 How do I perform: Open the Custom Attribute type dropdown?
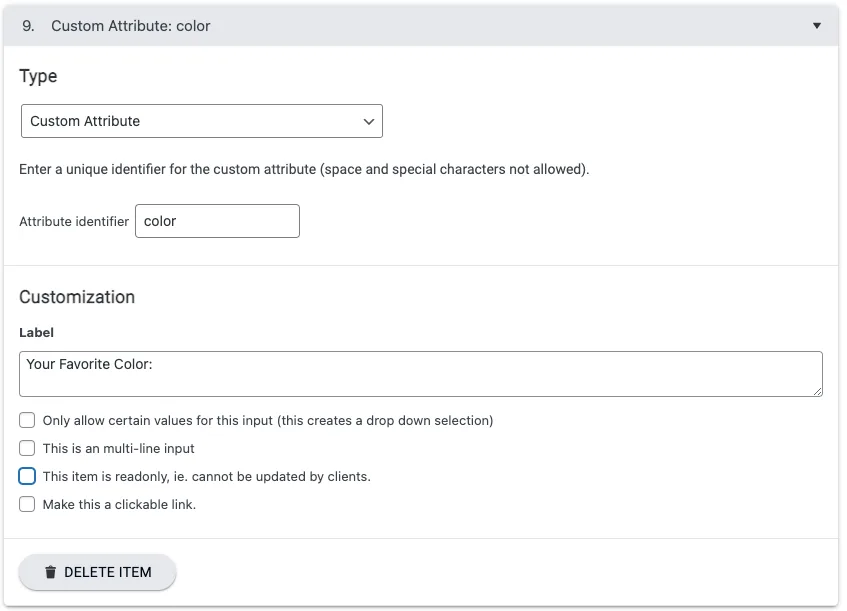pos(200,121)
